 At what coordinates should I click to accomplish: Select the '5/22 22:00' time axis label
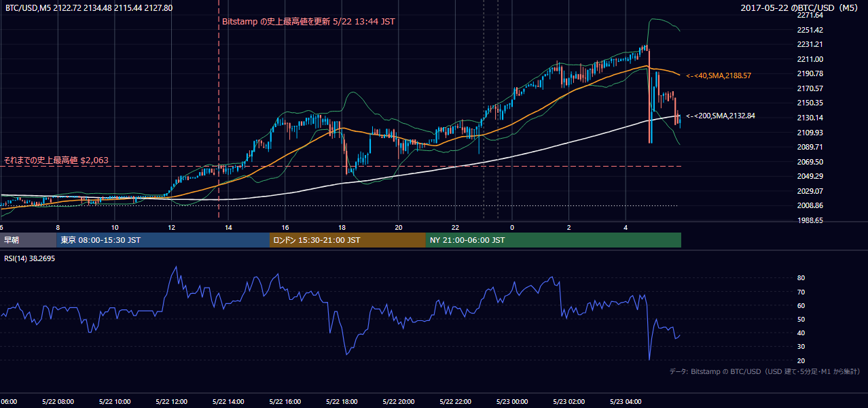click(455, 402)
